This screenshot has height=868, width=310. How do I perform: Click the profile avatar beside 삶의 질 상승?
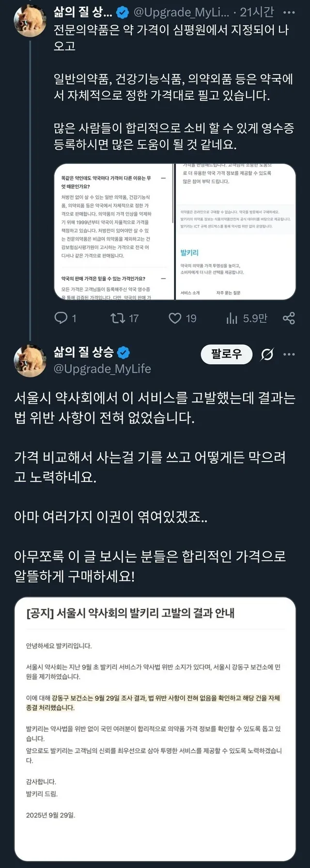30,360
